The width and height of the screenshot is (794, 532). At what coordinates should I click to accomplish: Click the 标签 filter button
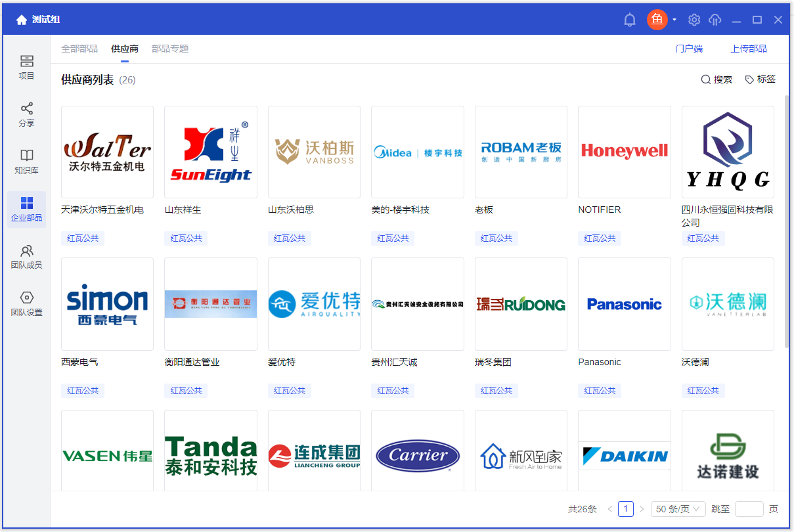[761, 79]
